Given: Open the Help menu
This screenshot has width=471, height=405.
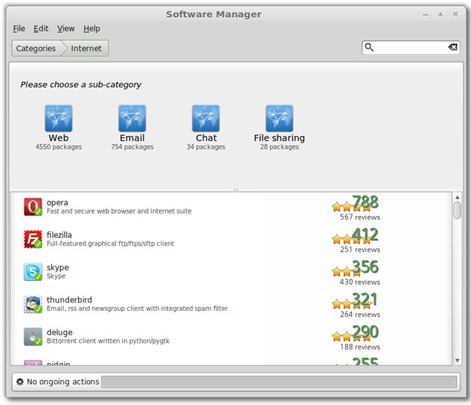Looking at the screenshot, I should point(92,29).
